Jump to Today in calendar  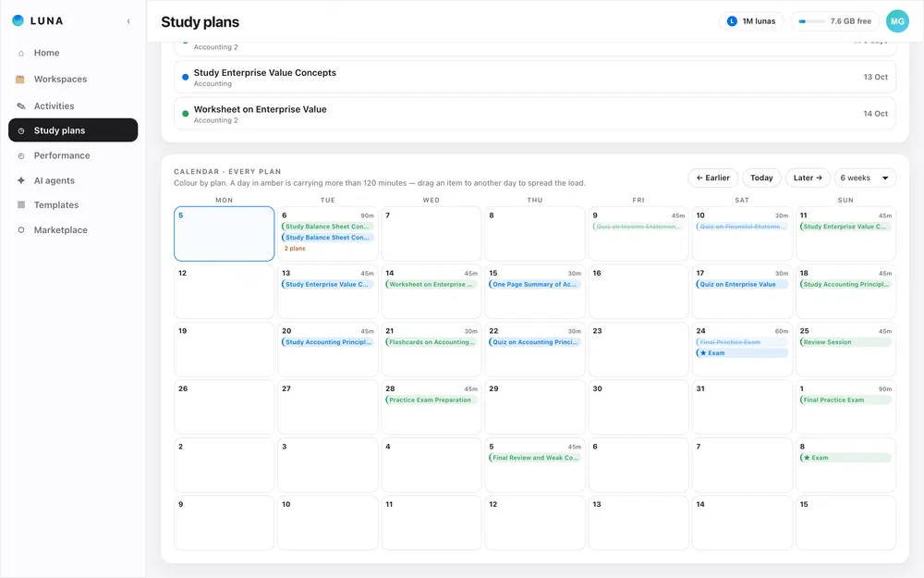coord(761,178)
